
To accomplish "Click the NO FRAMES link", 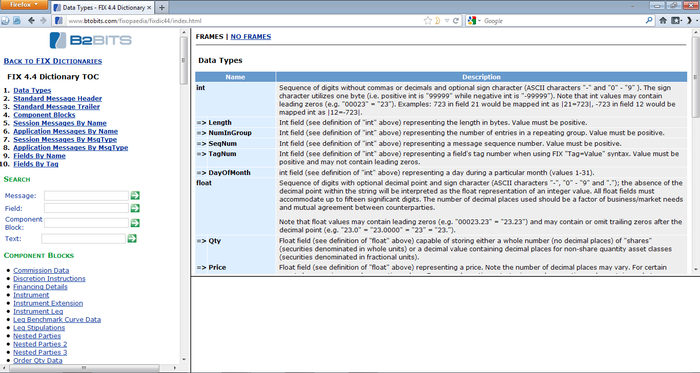I will pos(250,37).
